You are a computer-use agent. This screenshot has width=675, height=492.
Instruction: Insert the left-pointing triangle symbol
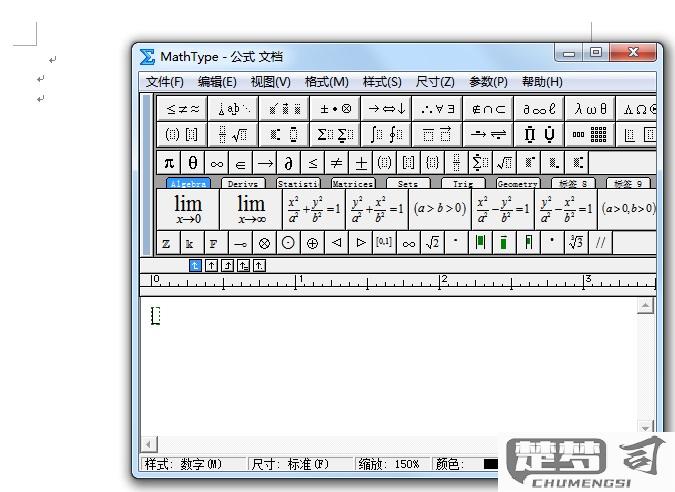pos(337,243)
